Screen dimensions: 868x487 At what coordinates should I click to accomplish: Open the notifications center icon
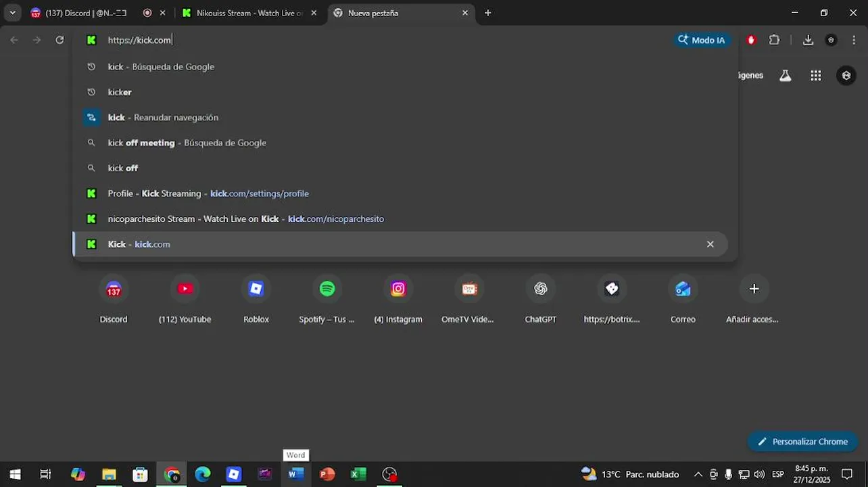[x=847, y=474]
